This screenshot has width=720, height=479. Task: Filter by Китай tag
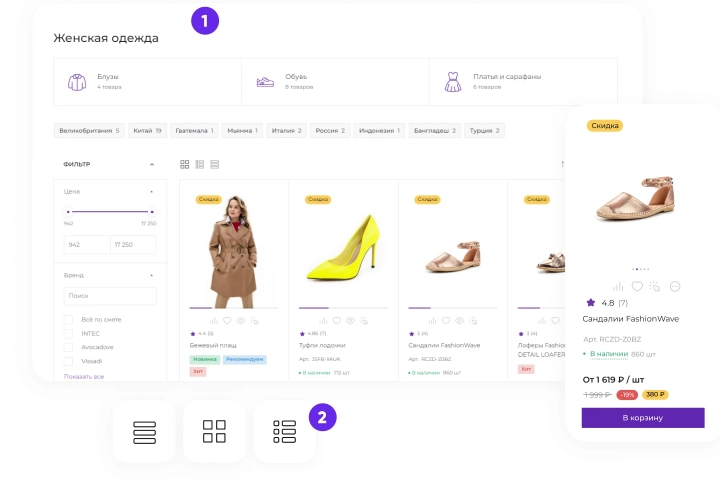tap(147, 130)
